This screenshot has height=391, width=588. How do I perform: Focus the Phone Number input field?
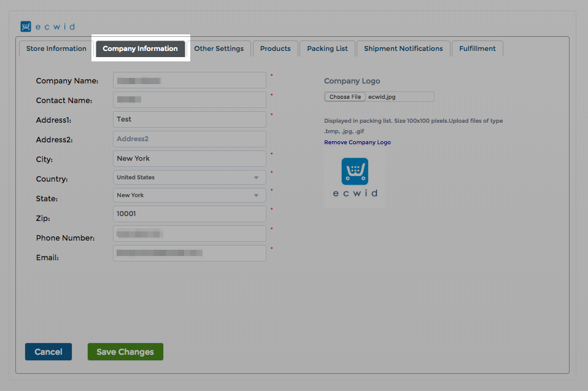pyautogui.click(x=190, y=233)
